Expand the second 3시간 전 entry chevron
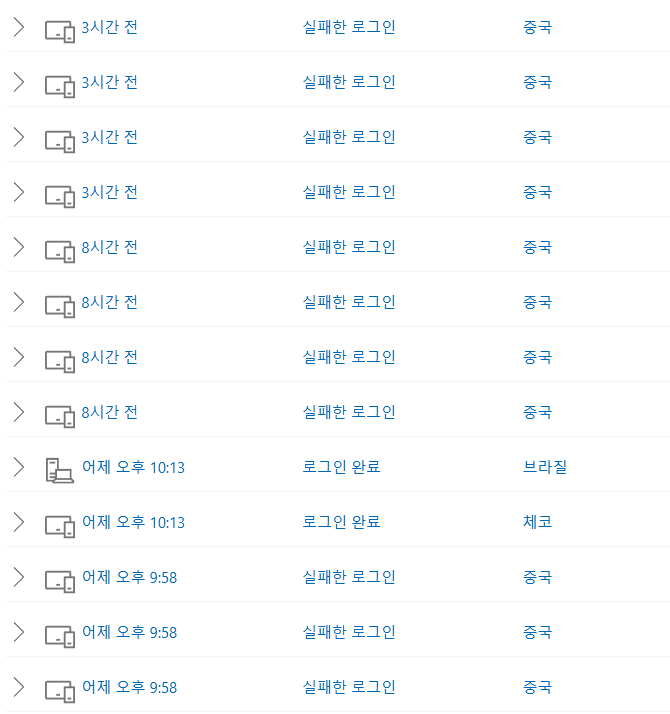Screen dimensions: 670x714 tap(18, 82)
